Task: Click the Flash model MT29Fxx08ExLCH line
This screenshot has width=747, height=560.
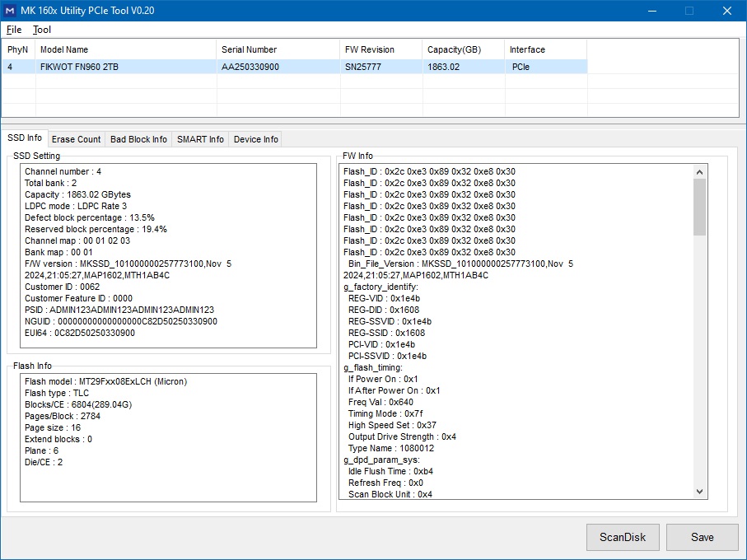Action: [105, 381]
